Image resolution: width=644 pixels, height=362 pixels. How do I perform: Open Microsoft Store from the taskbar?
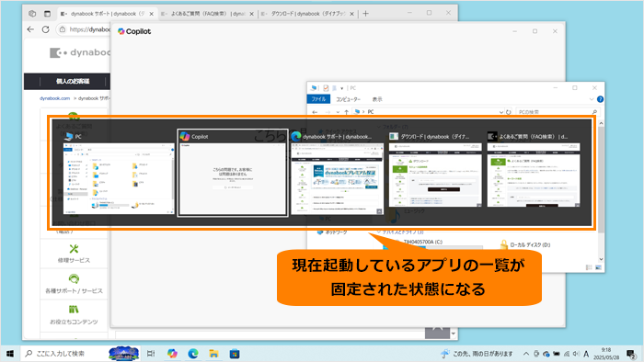point(235,354)
